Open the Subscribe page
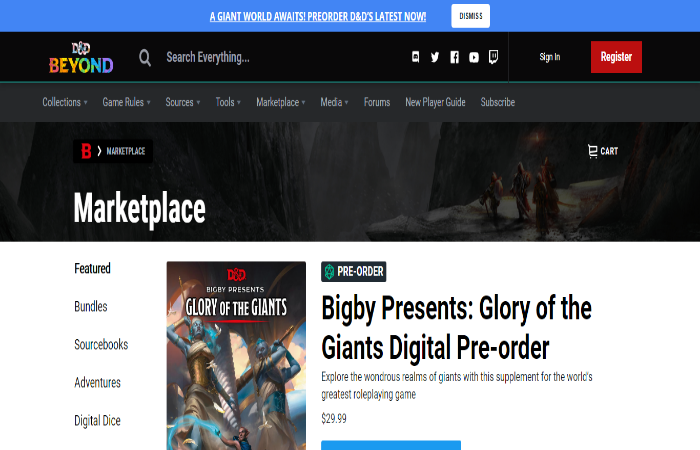 (498, 102)
